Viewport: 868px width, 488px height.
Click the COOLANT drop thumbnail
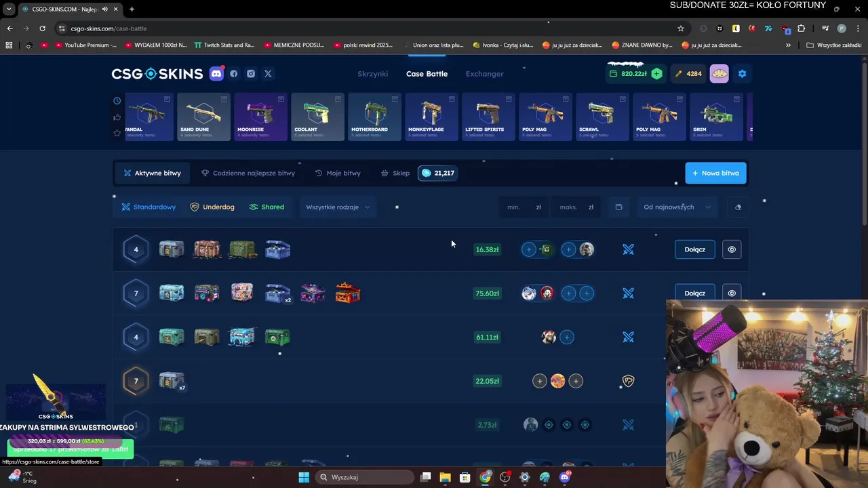tap(318, 117)
